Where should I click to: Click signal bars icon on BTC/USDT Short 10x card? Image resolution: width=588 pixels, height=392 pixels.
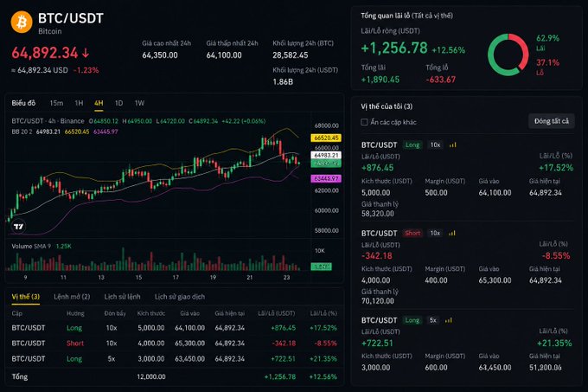(x=452, y=233)
